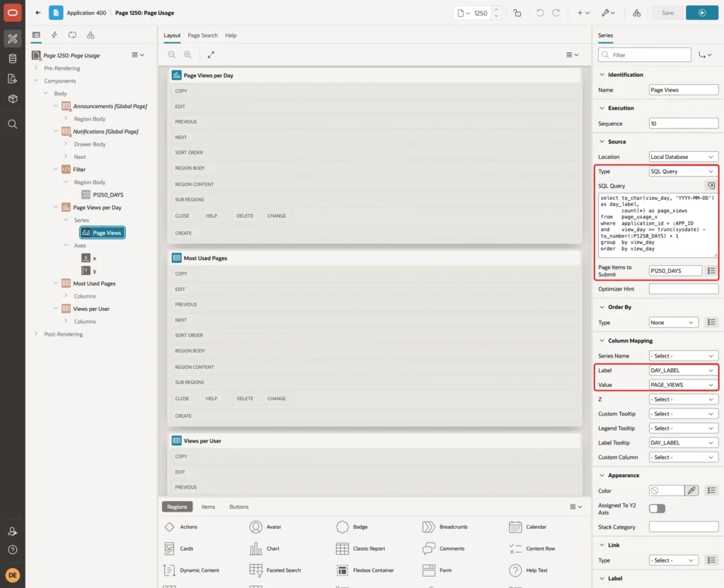Select the Page Search tab
This screenshot has width=724, height=588.
(x=202, y=35)
